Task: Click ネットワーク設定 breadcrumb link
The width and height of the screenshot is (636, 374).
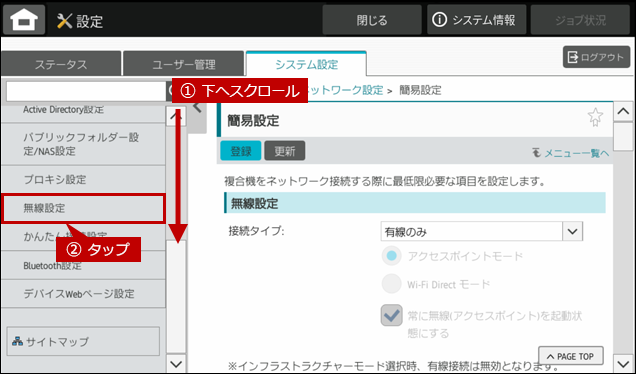Action: click(345, 90)
